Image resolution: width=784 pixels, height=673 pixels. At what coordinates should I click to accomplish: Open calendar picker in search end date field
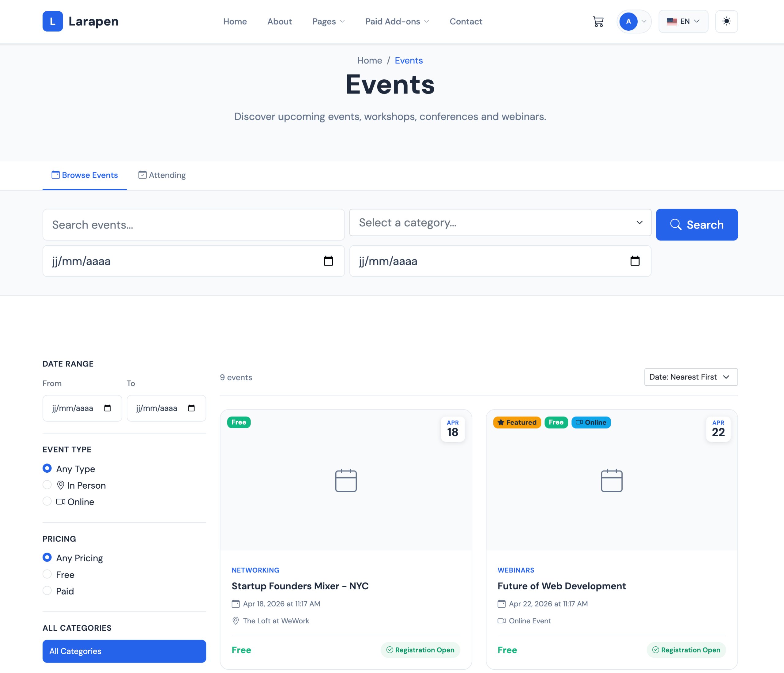point(635,261)
